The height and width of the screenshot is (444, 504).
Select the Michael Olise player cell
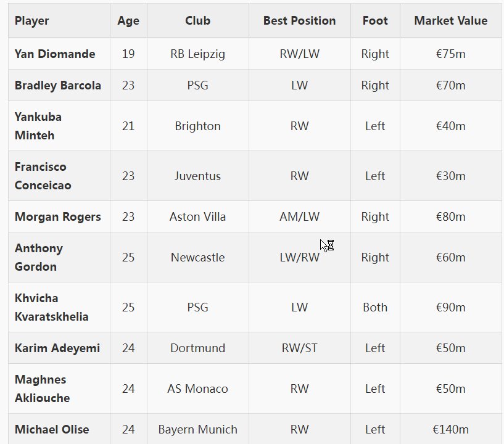(x=52, y=429)
